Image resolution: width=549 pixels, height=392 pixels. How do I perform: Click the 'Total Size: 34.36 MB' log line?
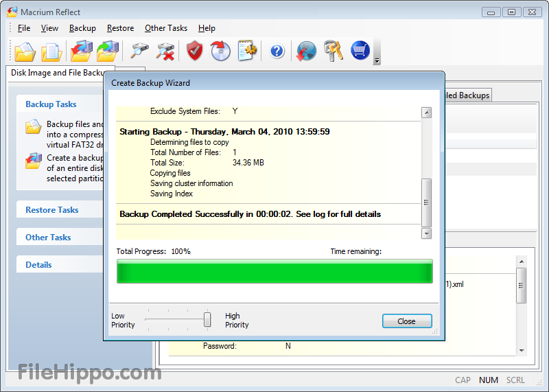click(207, 163)
